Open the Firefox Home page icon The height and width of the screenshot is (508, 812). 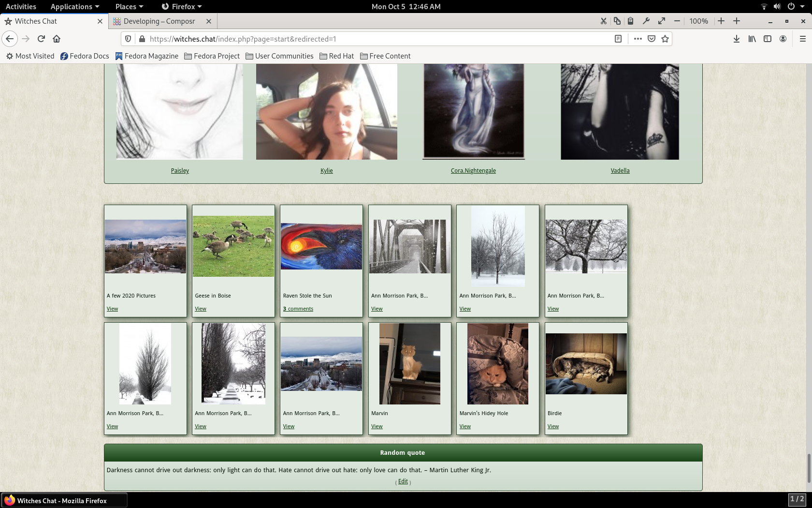tap(57, 39)
